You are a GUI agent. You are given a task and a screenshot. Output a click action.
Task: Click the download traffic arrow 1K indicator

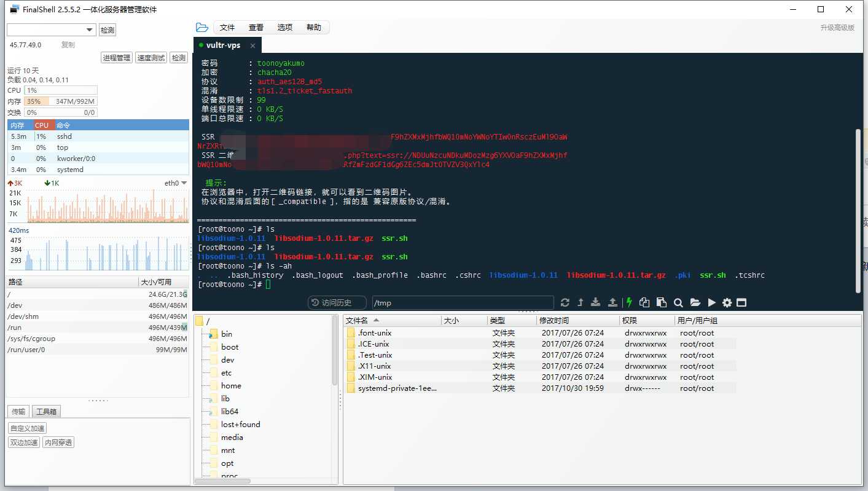(52, 183)
